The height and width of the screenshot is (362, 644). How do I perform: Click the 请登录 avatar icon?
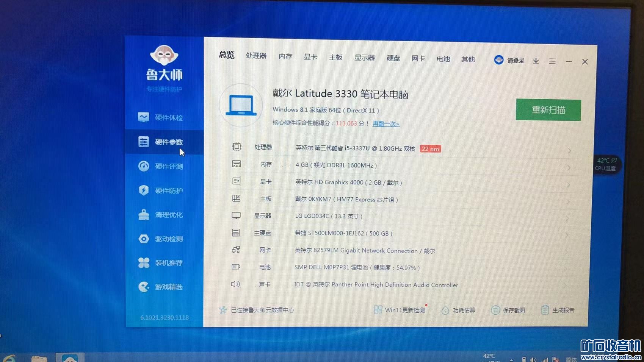[x=499, y=60]
